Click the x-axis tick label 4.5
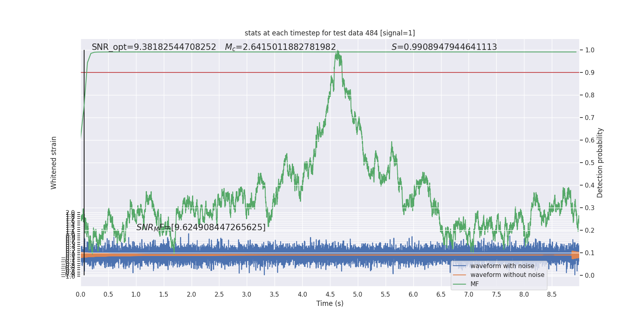The width and height of the screenshot is (644, 322). click(x=330, y=295)
